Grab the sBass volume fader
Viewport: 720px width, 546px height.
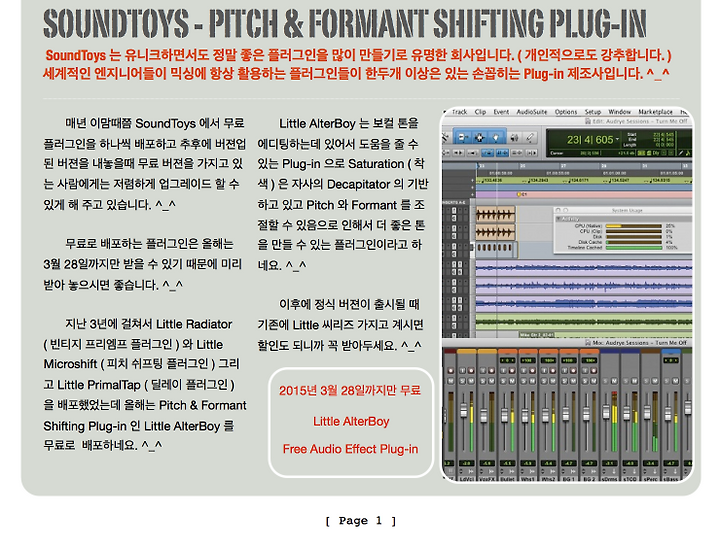(x=668, y=414)
